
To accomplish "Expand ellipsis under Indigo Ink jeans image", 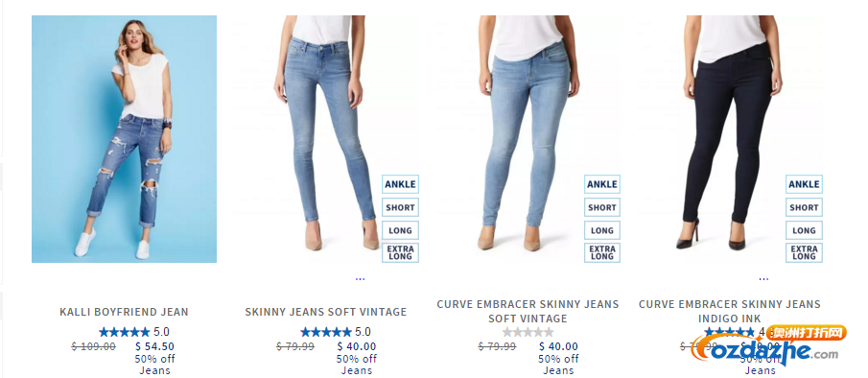I will click(763, 279).
